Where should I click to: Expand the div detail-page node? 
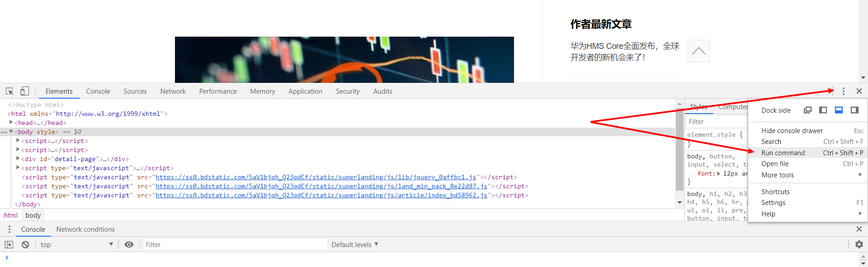[x=18, y=159]
